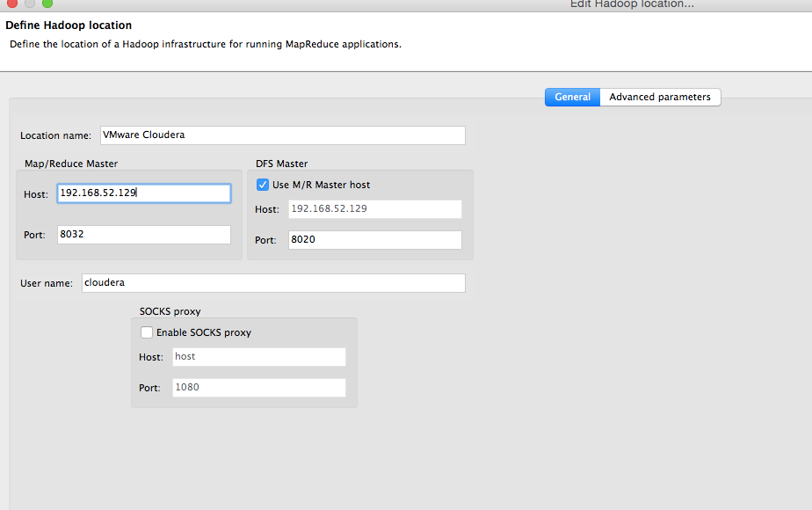This screenshot has height=510, width=812.
Task: Minimize the dialog with the middle window button
Action: click(30, 4)
